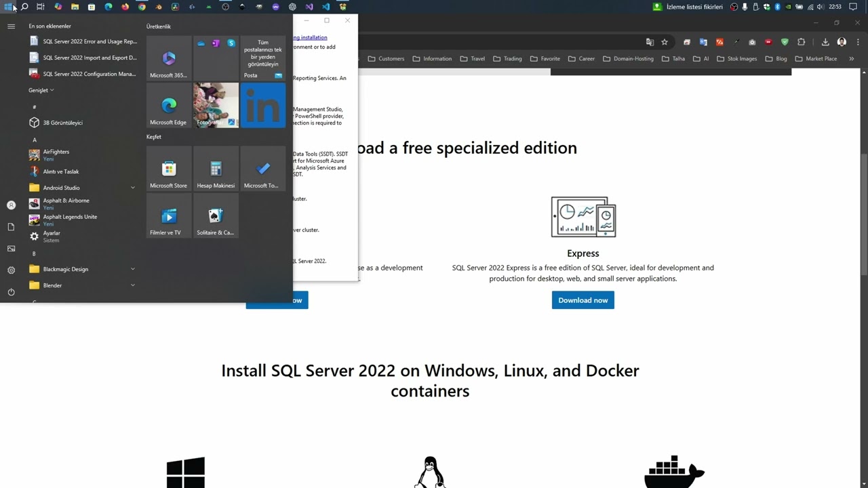Open taskbar Search magnifier
Viewport: 868px width, 488px height.
(x=24, y=7)
